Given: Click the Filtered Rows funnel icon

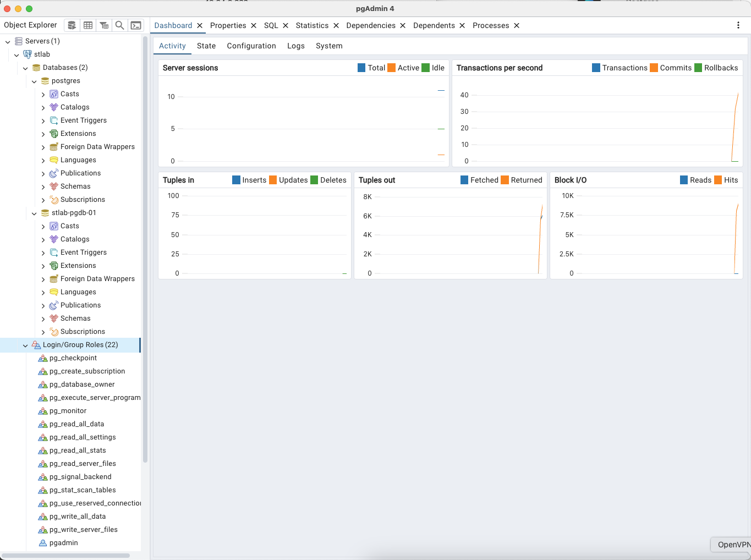Looking at the screenshot, I should tap(104, 25).
